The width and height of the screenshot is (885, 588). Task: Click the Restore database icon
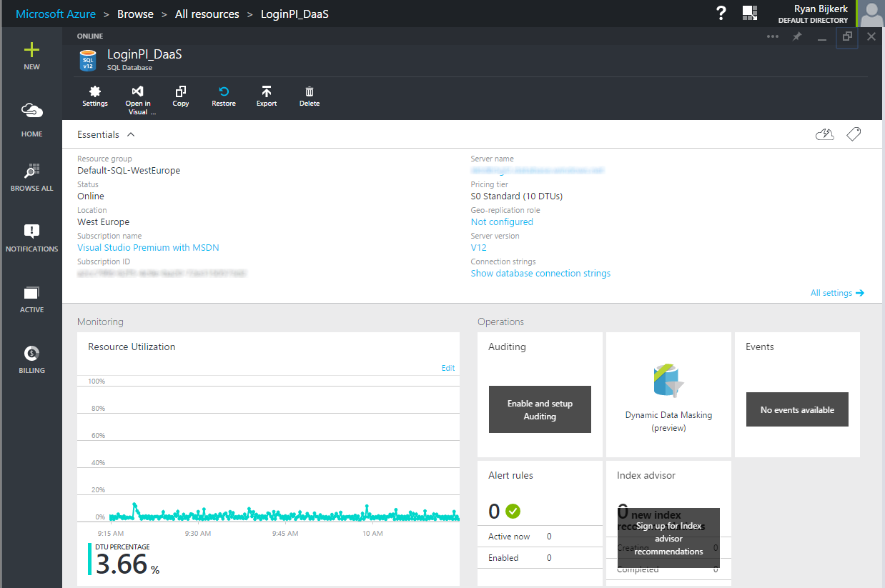224,91
